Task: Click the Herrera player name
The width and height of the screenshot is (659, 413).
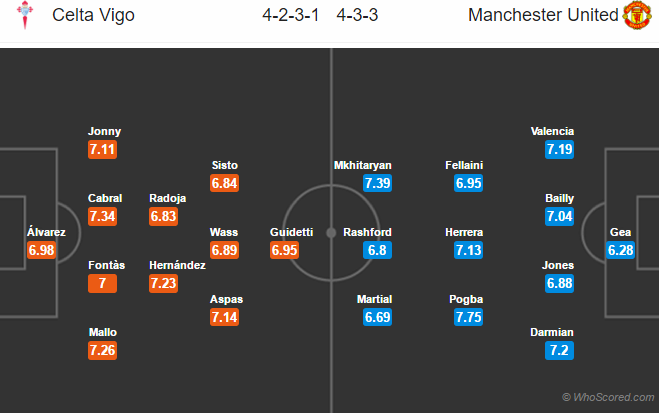Action: pos(468,232)
